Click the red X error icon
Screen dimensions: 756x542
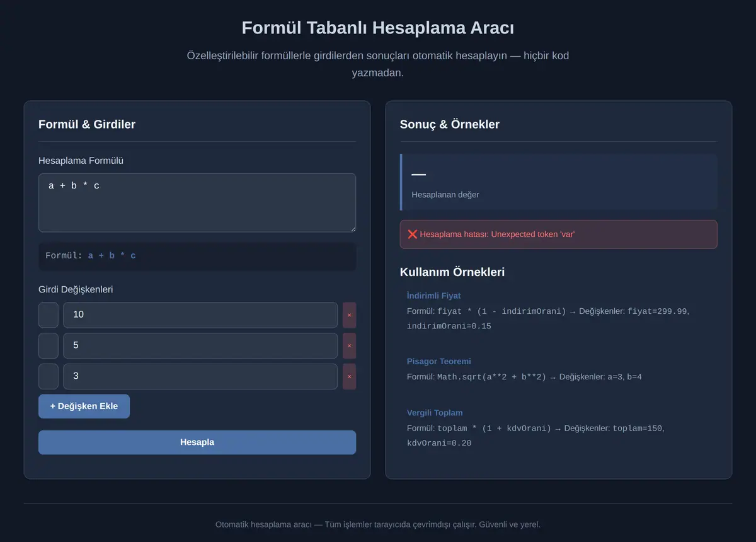coord(413,234)
